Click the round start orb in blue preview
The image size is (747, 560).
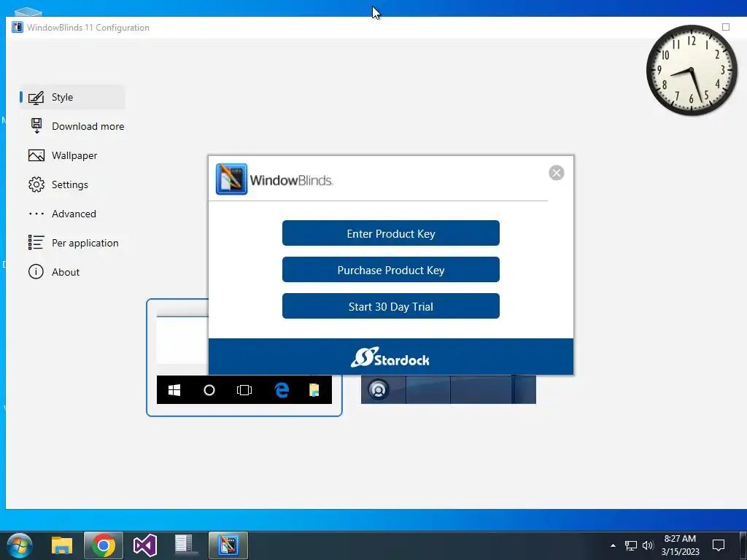point(379,390)
